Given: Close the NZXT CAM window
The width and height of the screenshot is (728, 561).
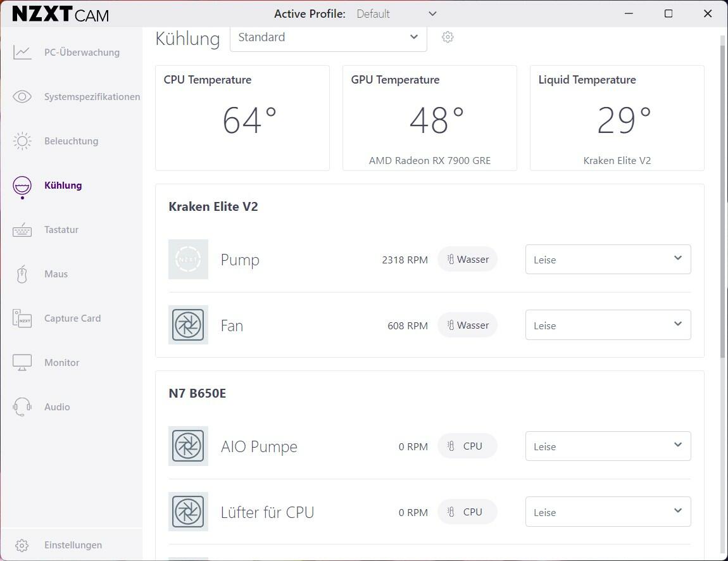Looking at the screenshot, I should pyautogui.click(x=708, y=13).
